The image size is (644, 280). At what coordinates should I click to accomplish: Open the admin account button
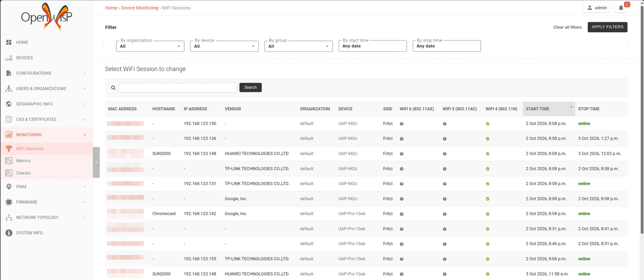[x=597, y=8]
